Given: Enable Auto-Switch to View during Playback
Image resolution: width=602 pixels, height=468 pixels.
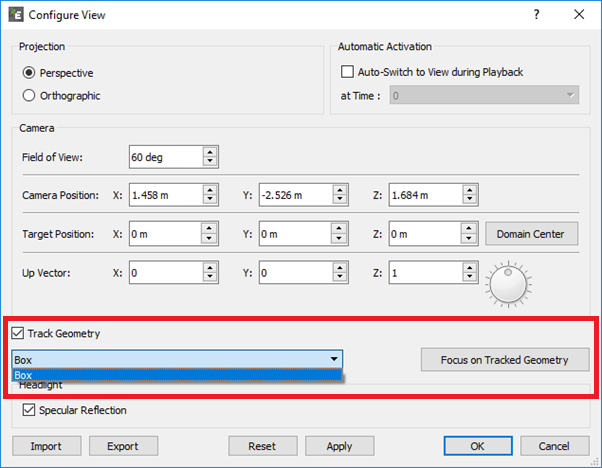Looking at the screenshot, I should pos(348,72).
